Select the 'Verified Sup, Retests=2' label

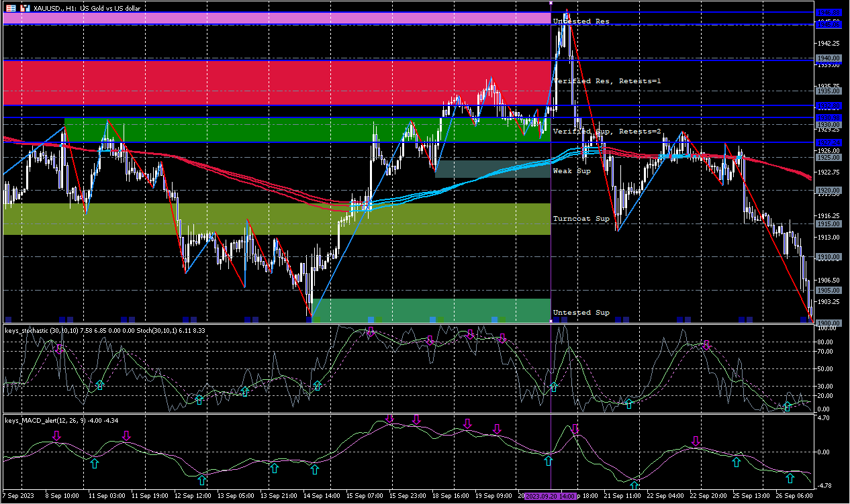(x=607, y=132)
